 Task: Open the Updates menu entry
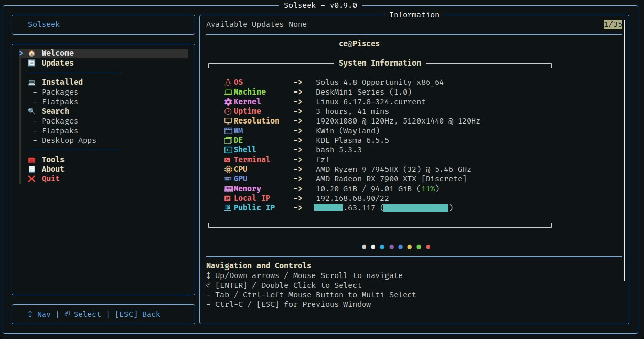(57, 63)
